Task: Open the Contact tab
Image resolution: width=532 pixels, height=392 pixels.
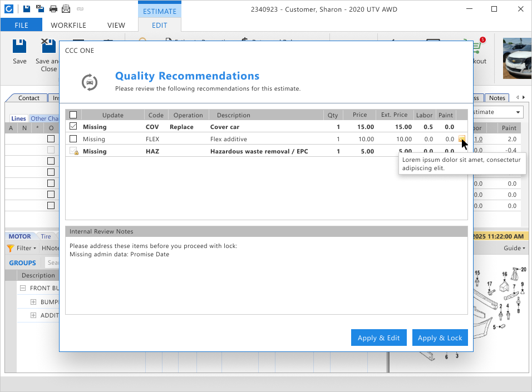Action: [x=28, y=98]
